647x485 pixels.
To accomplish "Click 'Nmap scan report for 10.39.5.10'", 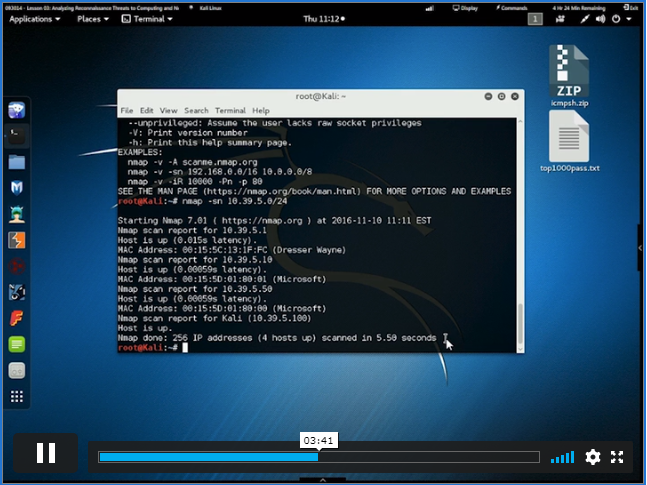I will (195, 260).
